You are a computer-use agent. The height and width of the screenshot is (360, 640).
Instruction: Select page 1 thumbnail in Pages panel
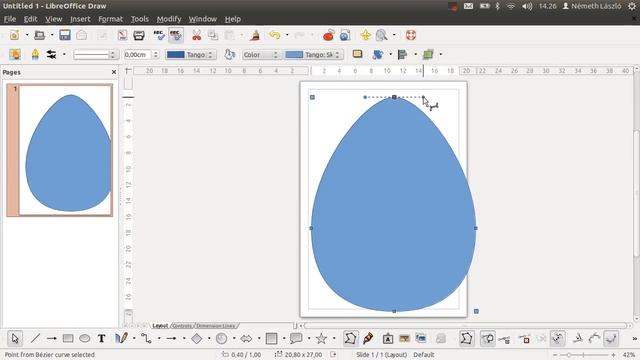click(x=60, y=150)
